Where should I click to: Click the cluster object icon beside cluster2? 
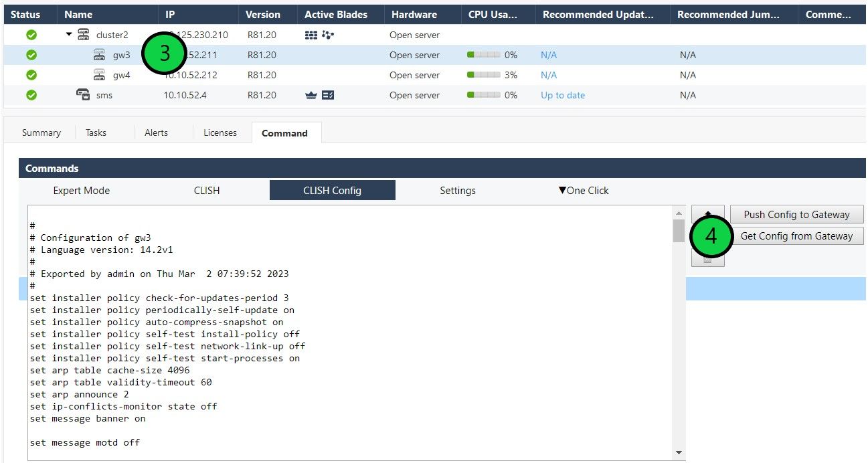84,35
